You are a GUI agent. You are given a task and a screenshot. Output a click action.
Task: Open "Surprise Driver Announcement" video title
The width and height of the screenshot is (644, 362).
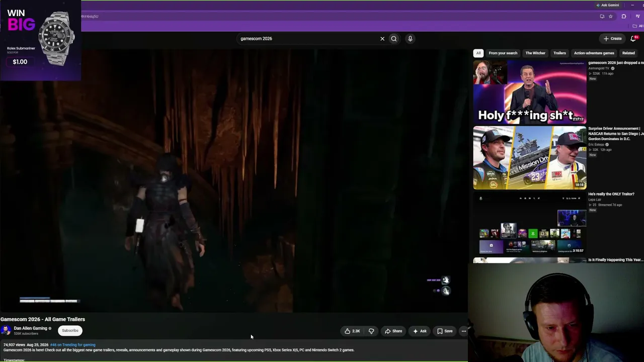click(616, 134)
